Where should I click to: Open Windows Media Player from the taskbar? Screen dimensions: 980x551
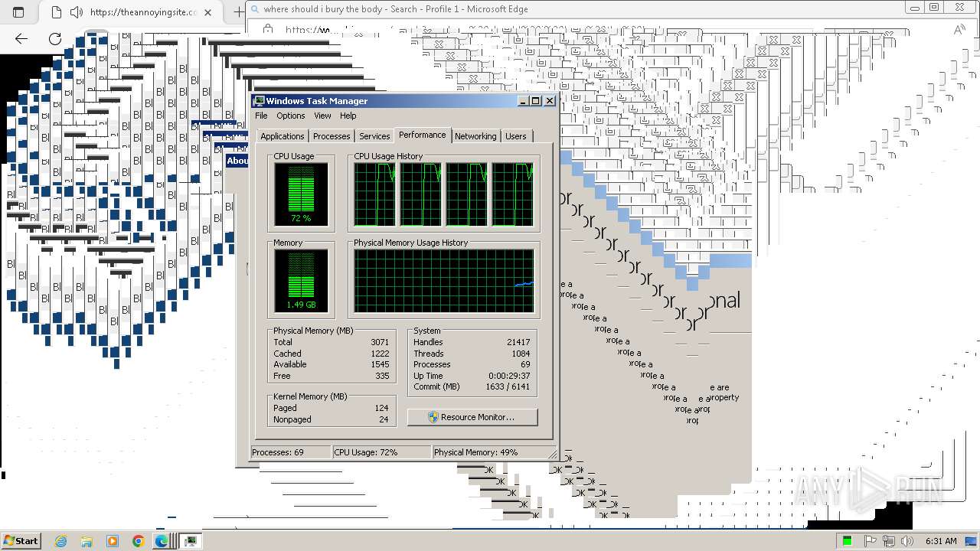113,541
